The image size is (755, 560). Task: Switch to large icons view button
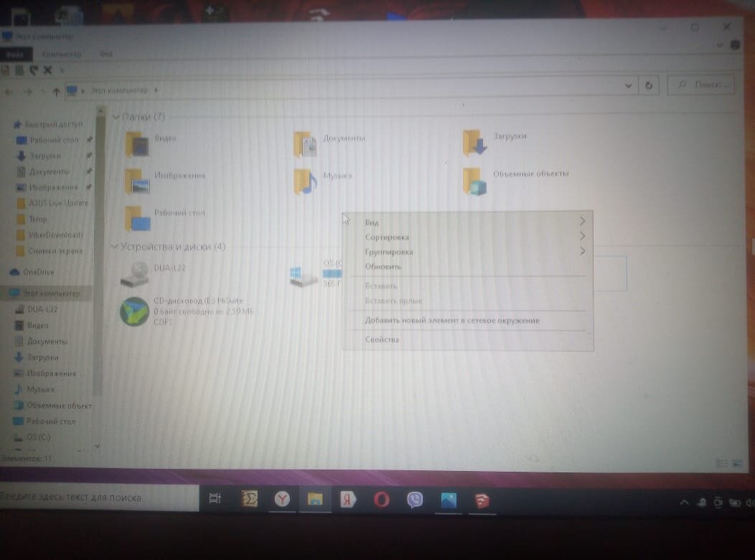(x=738, y=463)
